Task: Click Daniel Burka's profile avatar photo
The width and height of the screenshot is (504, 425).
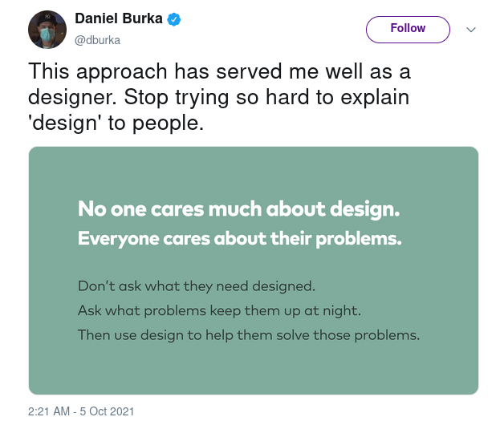Action: [x=47, y=30]
